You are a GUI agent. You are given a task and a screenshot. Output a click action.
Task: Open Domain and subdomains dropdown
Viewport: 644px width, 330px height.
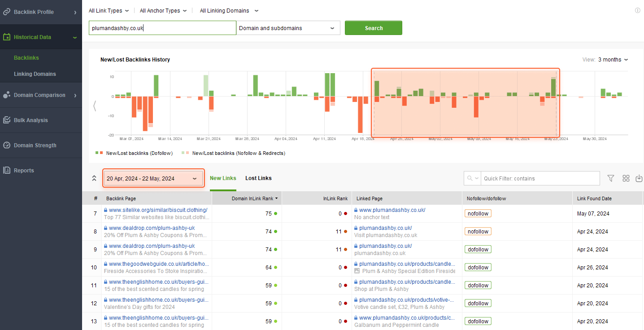(x=288, y=28)
